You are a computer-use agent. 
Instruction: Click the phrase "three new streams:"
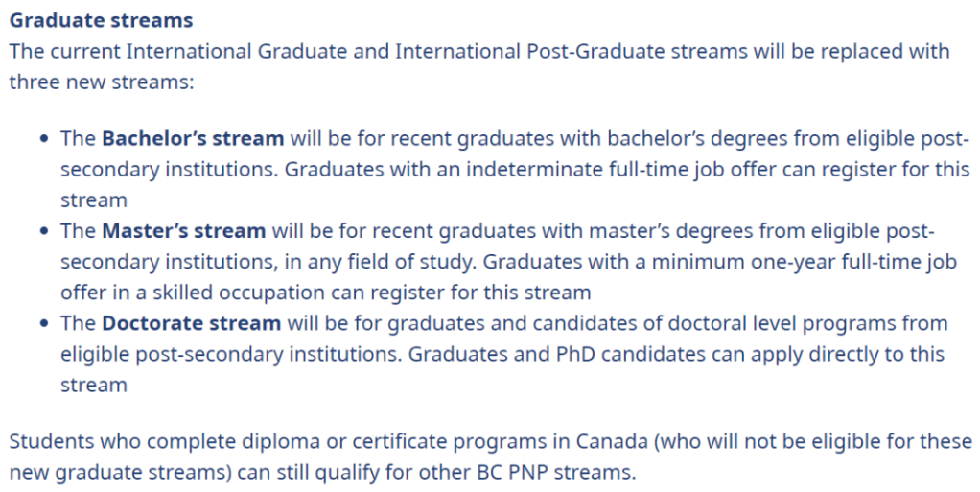click(x=102, y=82)
